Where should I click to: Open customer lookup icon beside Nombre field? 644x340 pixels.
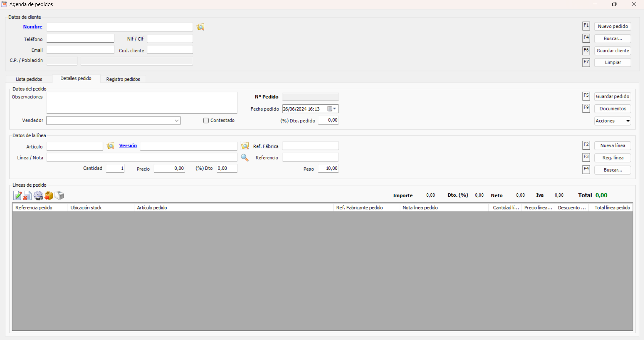[201, 27]
